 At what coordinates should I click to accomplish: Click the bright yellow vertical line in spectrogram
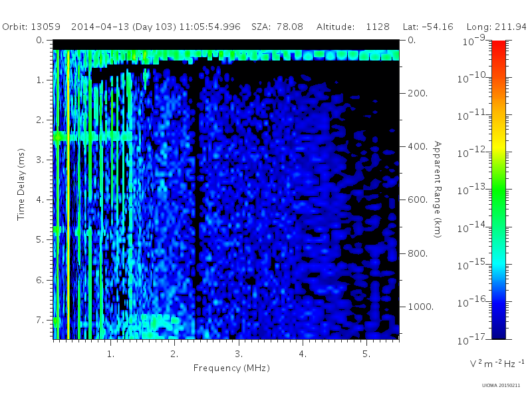(x=68, y=194)
